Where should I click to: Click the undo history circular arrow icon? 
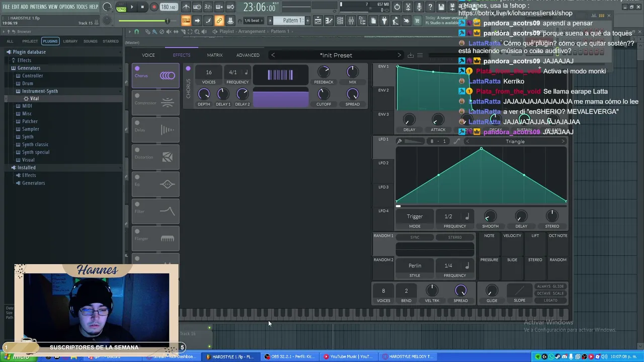397,7
